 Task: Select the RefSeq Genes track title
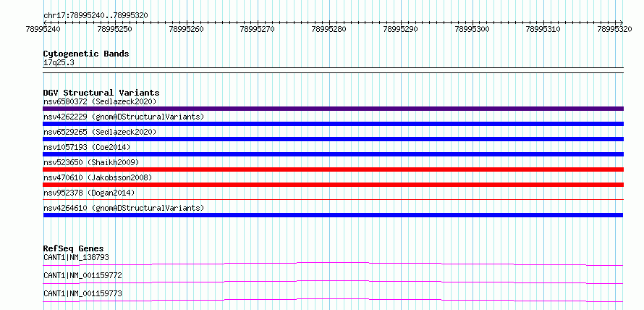click(74, 248)
